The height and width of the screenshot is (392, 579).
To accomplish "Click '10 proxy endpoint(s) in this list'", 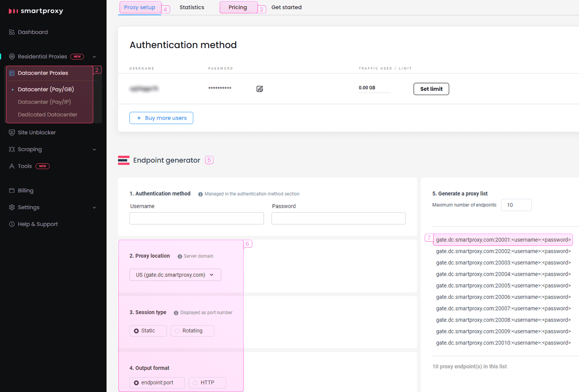I will 469,367.
